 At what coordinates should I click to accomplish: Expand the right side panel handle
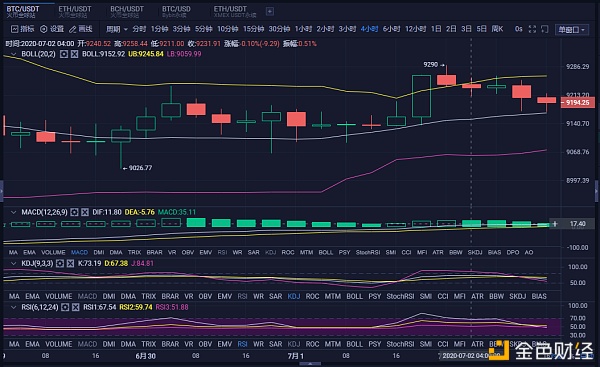pyautogui.click(x=597, y=190)
